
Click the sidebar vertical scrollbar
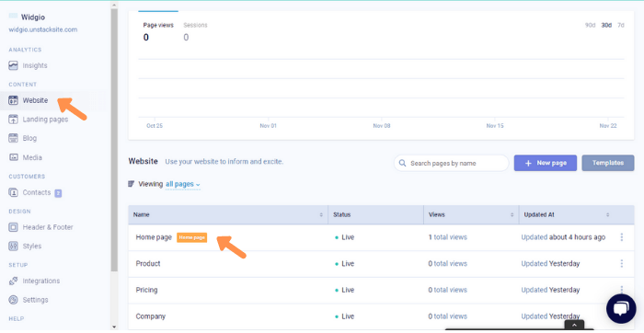[114, 140]
